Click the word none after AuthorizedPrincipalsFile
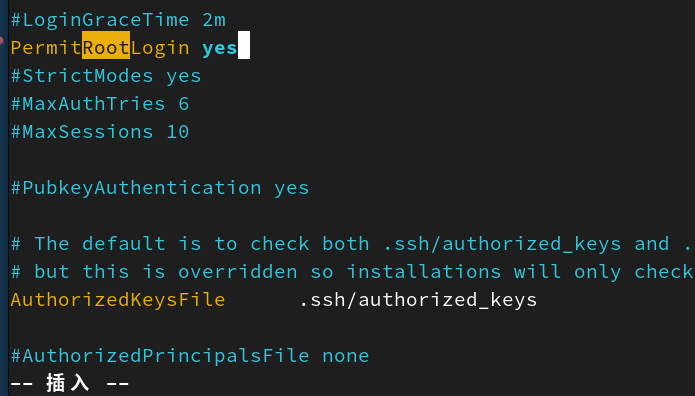This screenshot has height=396, width=695. coord(346,356)
